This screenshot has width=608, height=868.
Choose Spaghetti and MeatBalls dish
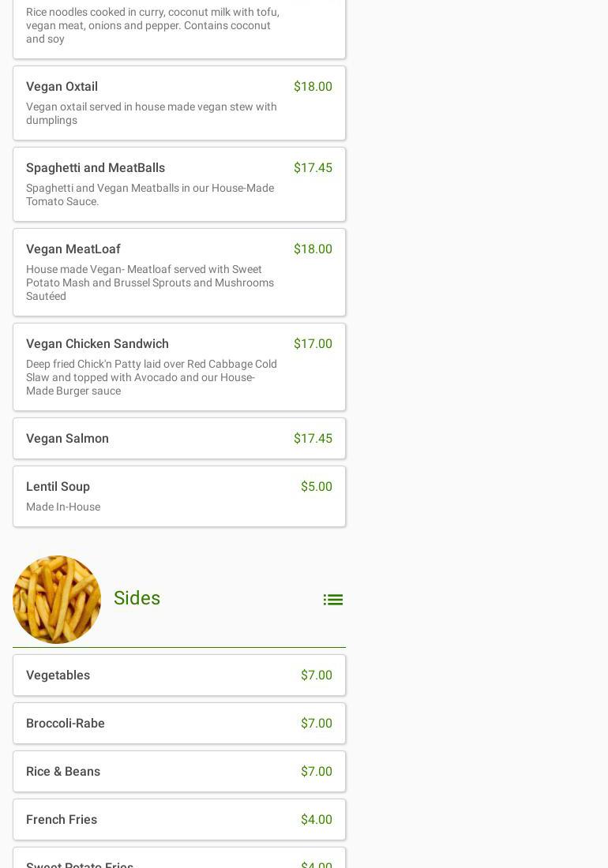click(178, 184)
